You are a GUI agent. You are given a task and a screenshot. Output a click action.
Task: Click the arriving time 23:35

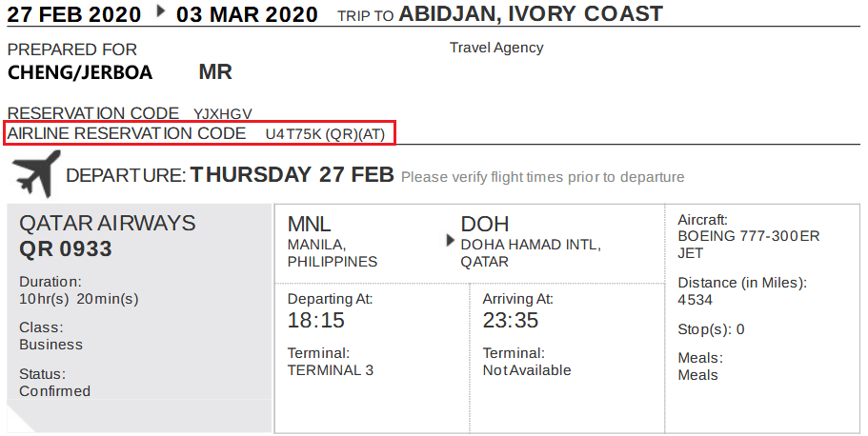pyautogui.click(x=511, y=321)
